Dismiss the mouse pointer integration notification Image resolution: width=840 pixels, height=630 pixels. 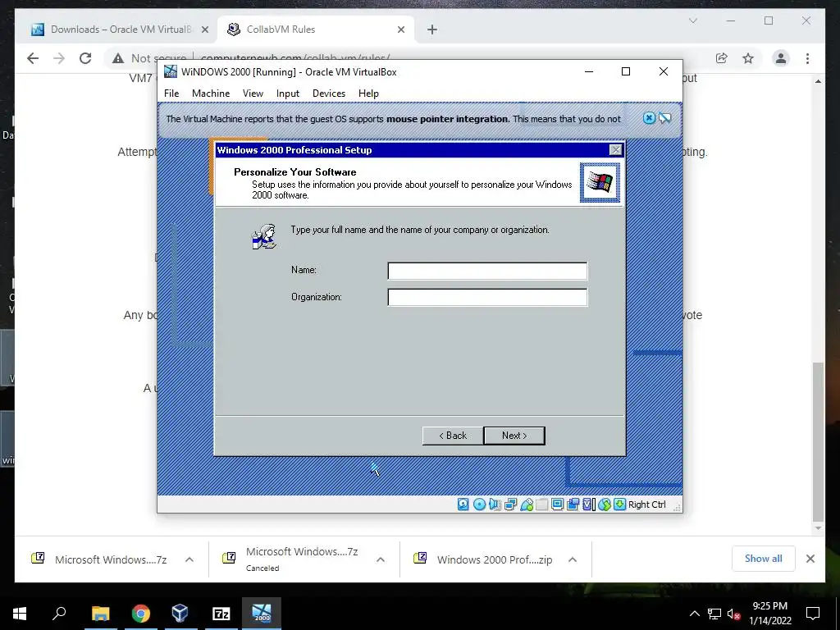(649, 118)
